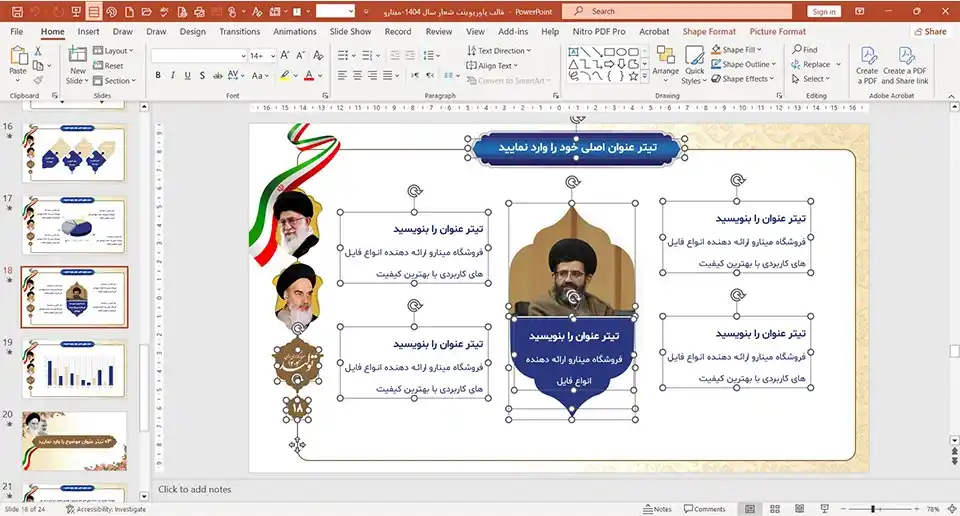Screen dimensions: 960x516
Task: Switch to the Insert tab
Action: [x=88, y=31]
